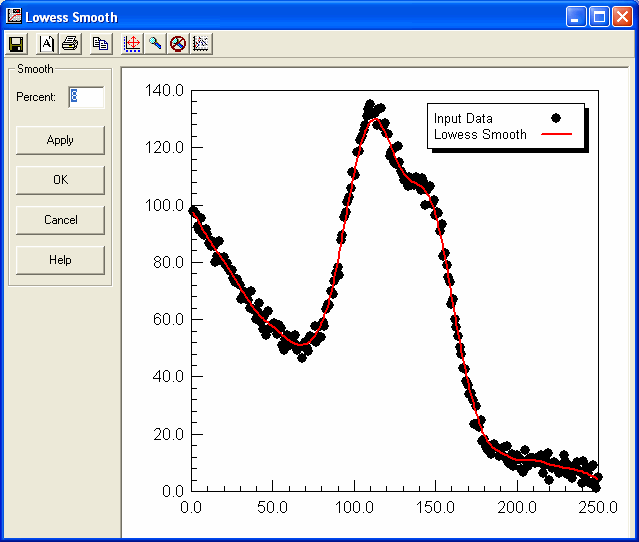Print the plot using the printer icon
Viewport: 639px width, 542px height.
pos(71,44)
